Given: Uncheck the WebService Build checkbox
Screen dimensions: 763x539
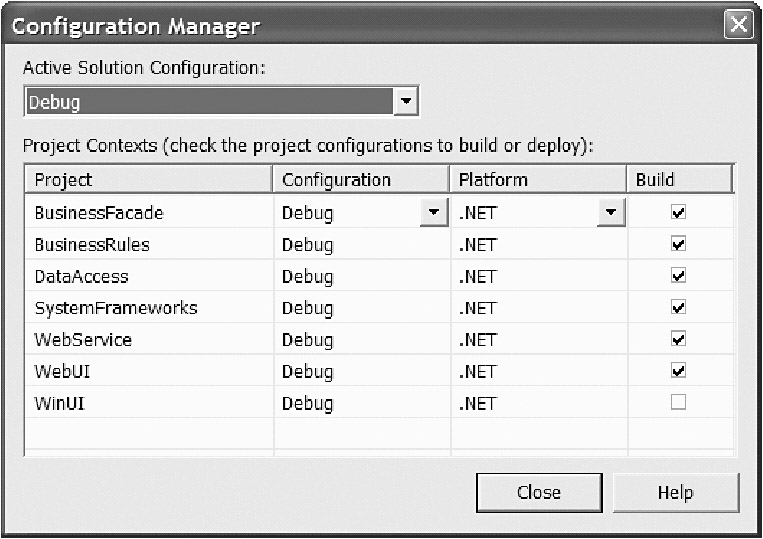Looking at the screenshot, I should (679, 339).
